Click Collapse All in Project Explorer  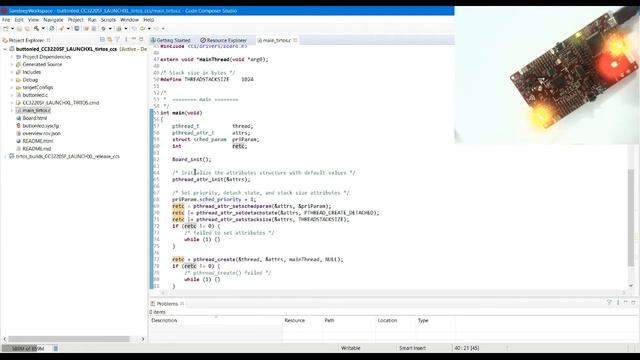pyautogui.click(x=102, y=40)
